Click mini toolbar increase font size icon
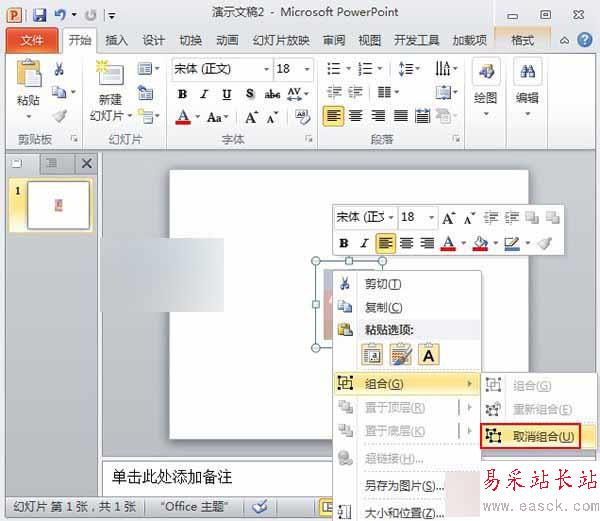The width and height of the screenshot is (600, 521). pos(448,218)
